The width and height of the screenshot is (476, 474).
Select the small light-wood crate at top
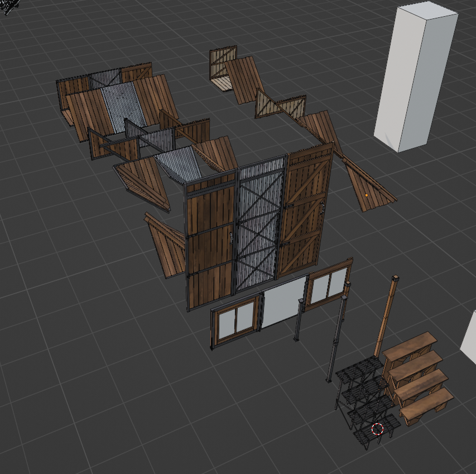point(223,67)
